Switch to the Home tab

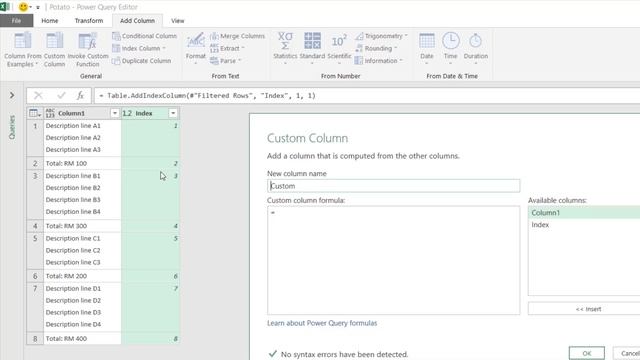click(x=50, y=20)
